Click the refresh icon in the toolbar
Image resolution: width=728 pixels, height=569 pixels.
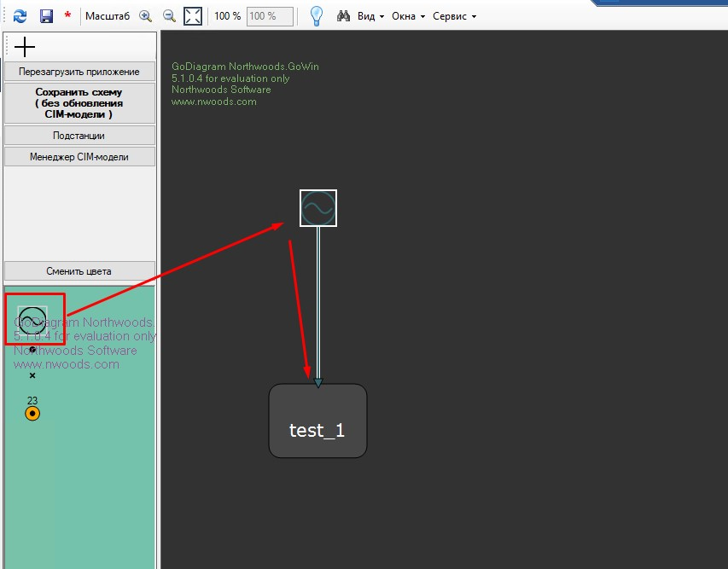(20, 16)
